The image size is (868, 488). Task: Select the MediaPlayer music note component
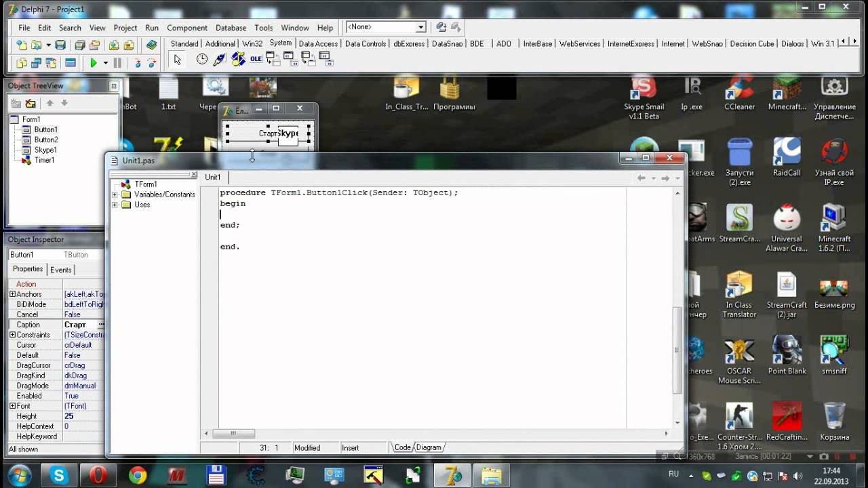pos(238,60)
